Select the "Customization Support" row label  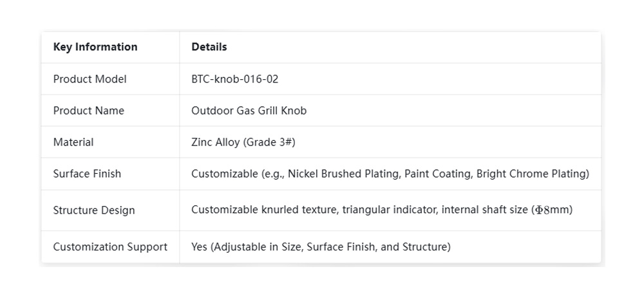tap(110, 247)
